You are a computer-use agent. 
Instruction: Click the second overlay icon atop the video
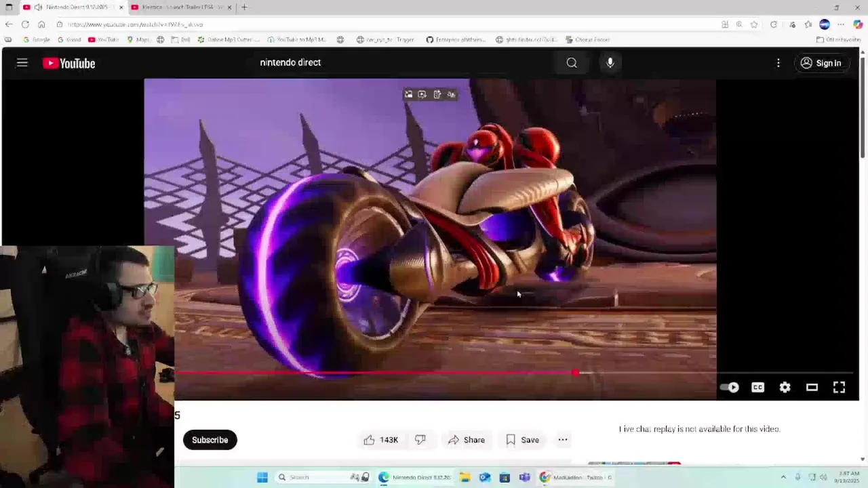[x=422, y=94]
